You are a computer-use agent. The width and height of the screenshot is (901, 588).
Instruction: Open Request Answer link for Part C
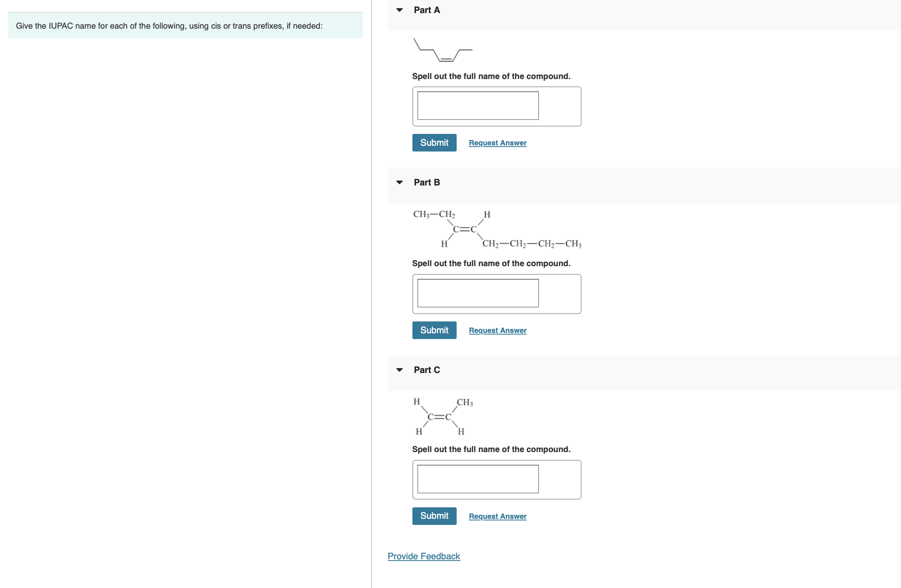point(497,516)
